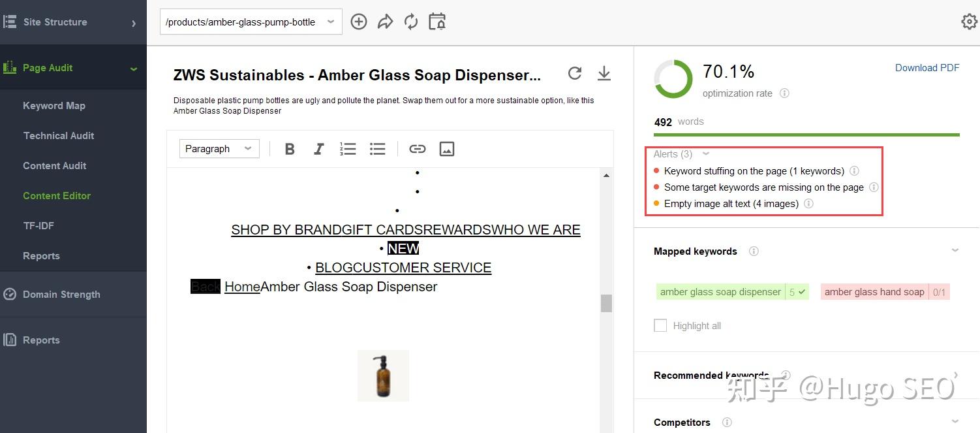This screenshot has width=980, height=433.
Task: Insert an image into the content
Action: click(x=447, y=149)
